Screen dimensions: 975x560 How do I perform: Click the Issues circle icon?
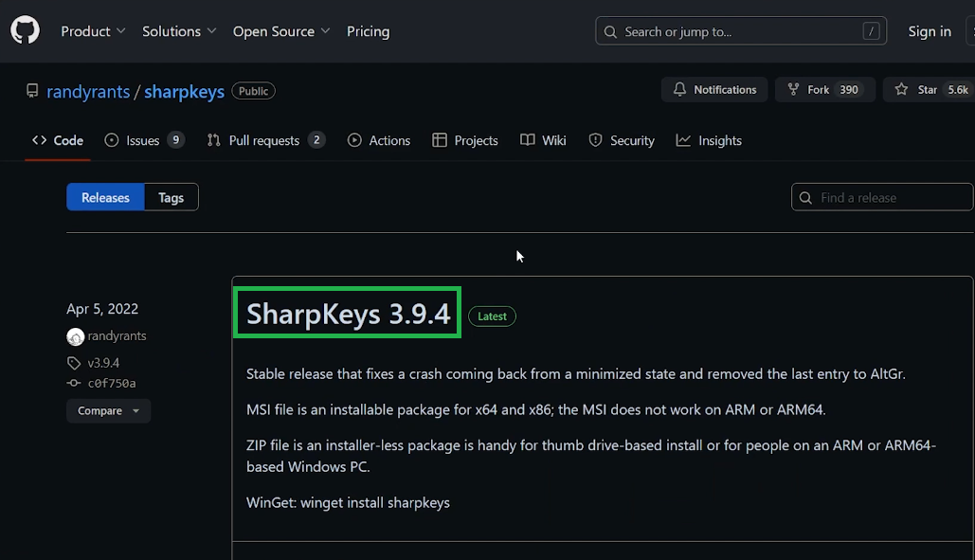[x=111, y=140]
